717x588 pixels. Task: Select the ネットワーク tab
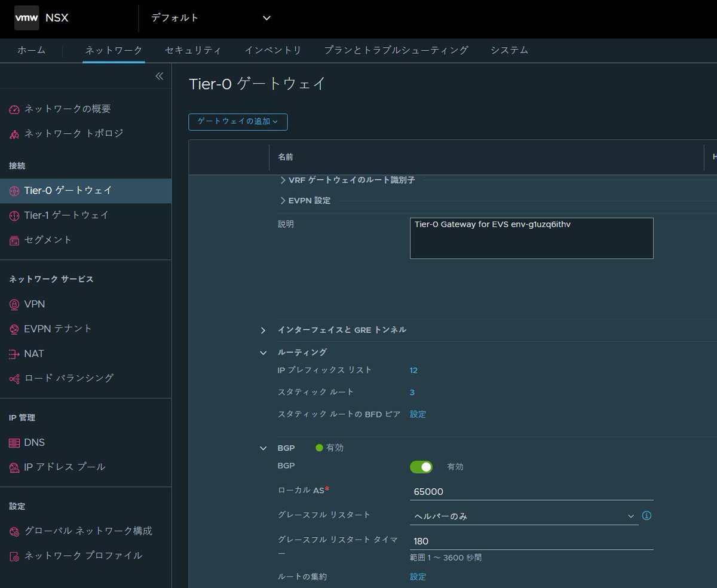tap(114, 50)
